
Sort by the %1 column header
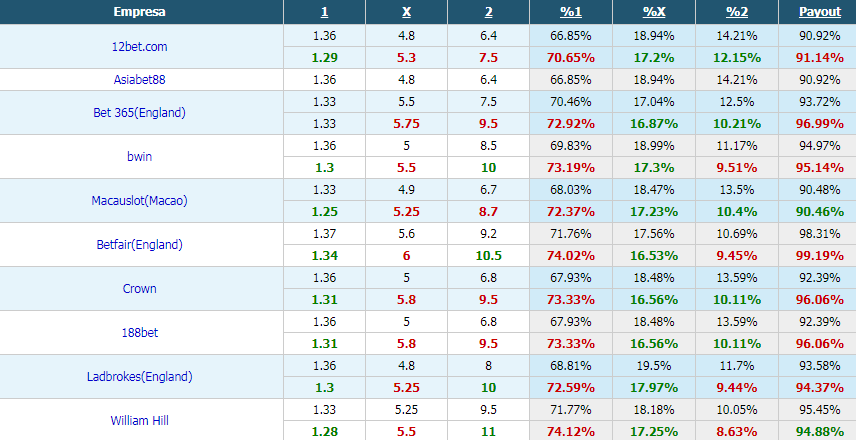coord(571,12)
